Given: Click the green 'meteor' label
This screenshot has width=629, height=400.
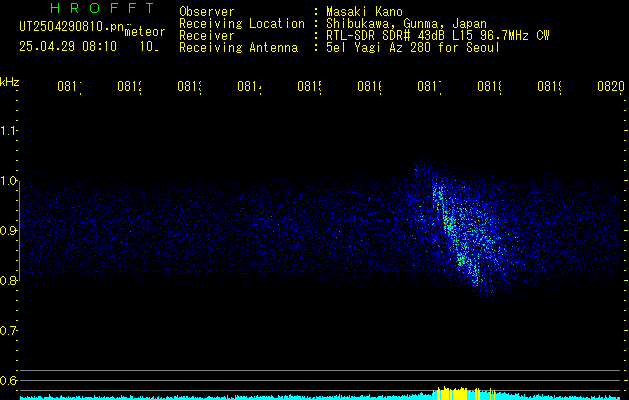Looking at the screenshot, I should click(x=144, y=32).
